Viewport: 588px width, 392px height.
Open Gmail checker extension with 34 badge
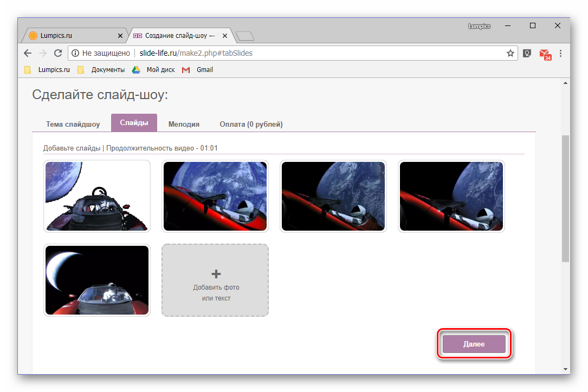pos(545,55)
